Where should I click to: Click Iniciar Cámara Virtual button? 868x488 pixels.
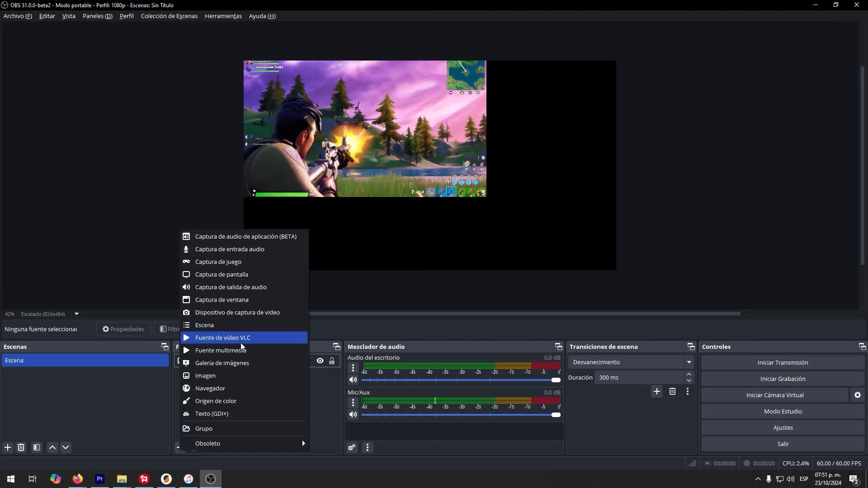point(775,395)
